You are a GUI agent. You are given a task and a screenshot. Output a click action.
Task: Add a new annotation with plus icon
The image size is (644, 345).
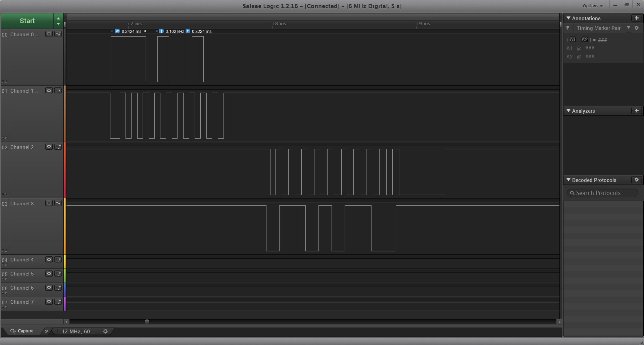coord(637,18)
